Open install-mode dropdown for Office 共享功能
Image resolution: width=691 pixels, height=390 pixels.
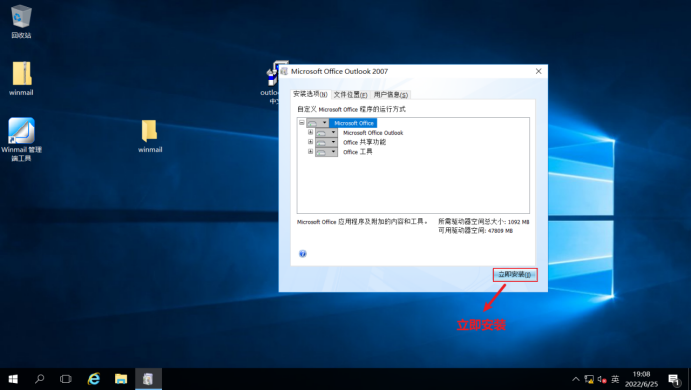[327, 142]
